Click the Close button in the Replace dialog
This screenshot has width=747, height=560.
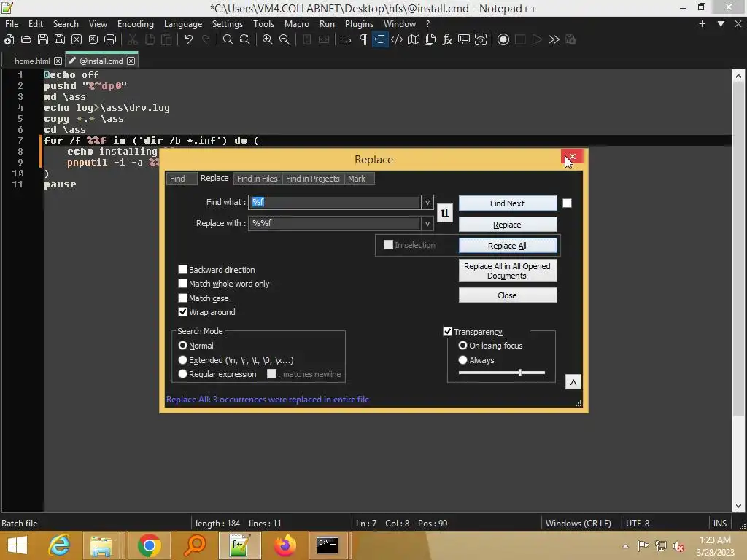tap(508, 295)
